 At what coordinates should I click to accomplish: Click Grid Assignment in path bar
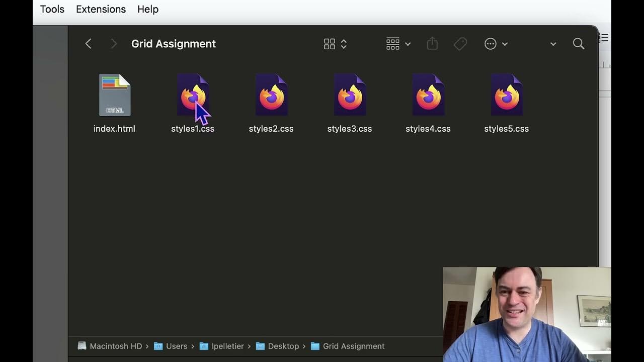tap(348, 346)
